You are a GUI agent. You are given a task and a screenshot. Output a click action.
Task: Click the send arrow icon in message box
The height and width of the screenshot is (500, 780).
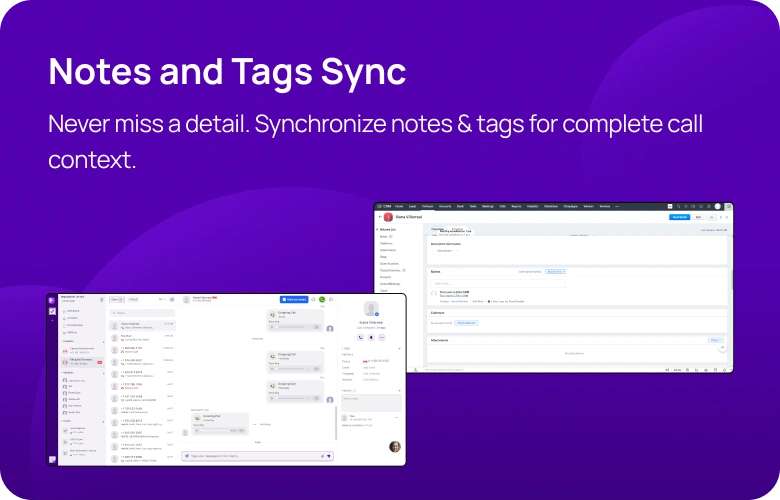(329, 456)
